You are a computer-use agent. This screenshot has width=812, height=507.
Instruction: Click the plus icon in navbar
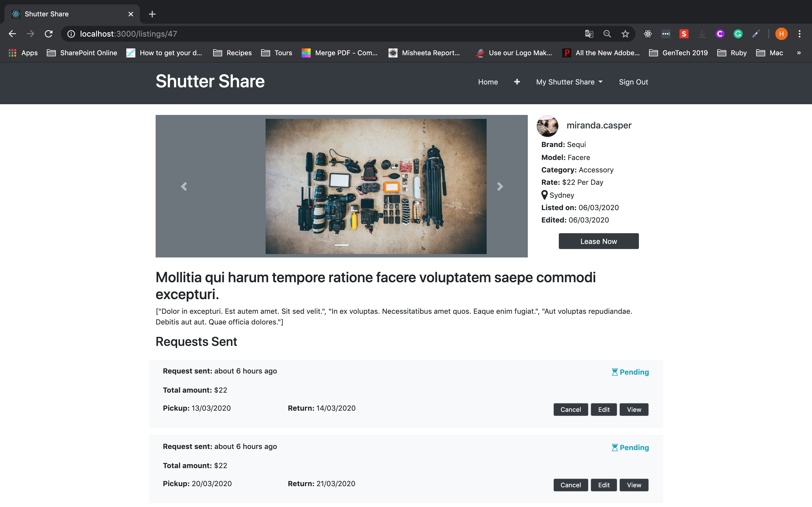click(517, 82)
